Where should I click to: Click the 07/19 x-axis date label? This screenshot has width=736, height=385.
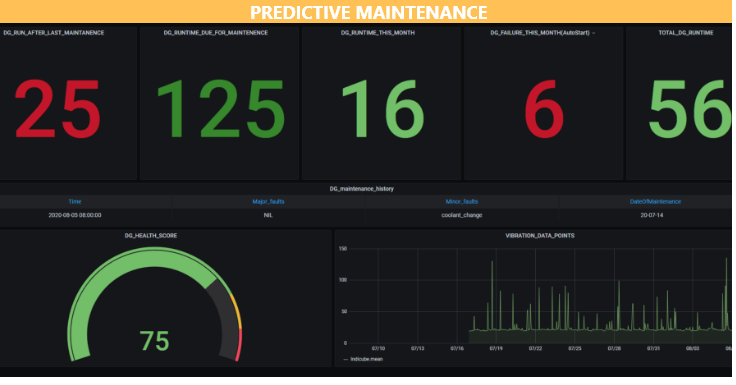pyautogui.click(x=496, y=349)
